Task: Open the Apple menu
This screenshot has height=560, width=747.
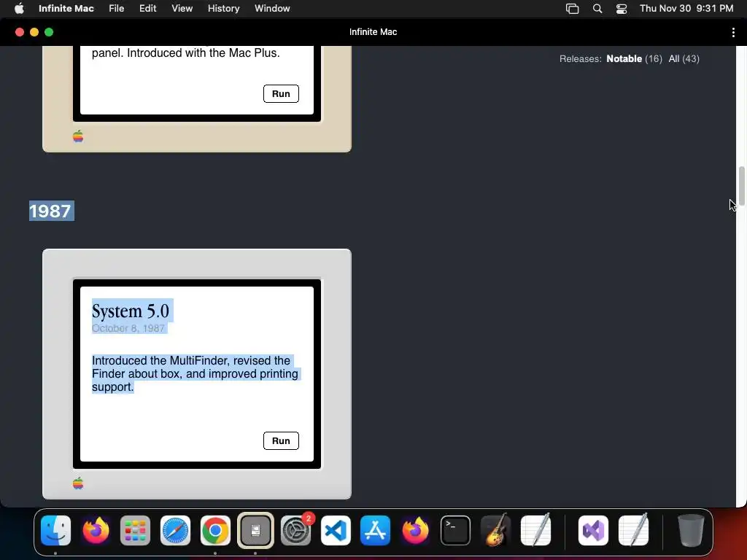Action: coord(19,8)
